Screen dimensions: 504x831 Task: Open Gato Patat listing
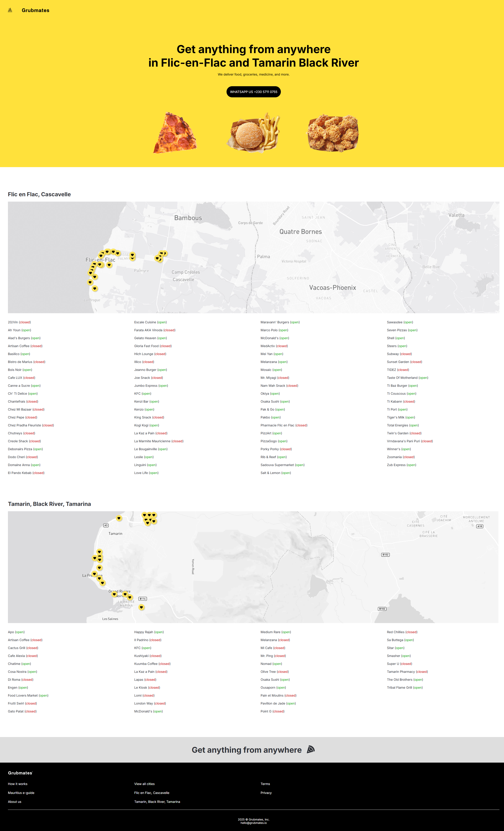coord(22,711)
